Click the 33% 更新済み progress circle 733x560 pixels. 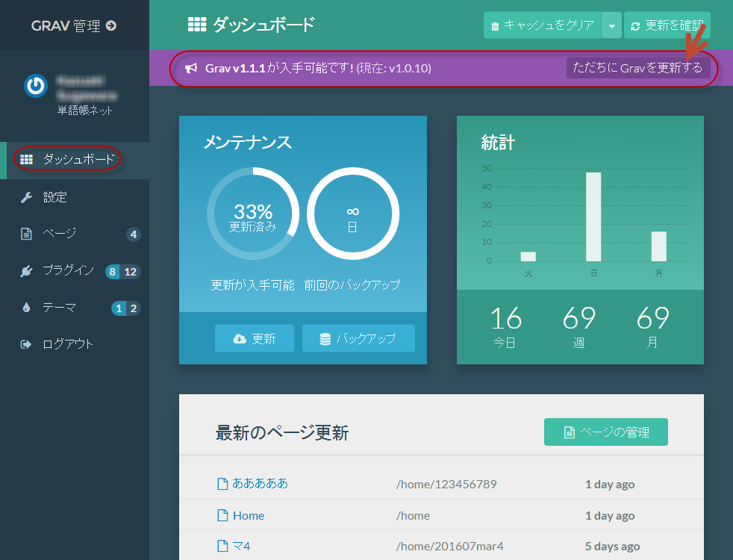[x=253, y=214]
